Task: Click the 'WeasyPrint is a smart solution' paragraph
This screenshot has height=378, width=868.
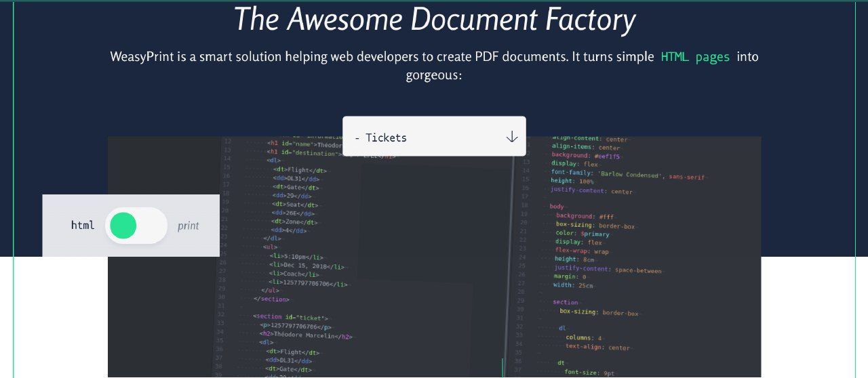Action: [434, 66]
